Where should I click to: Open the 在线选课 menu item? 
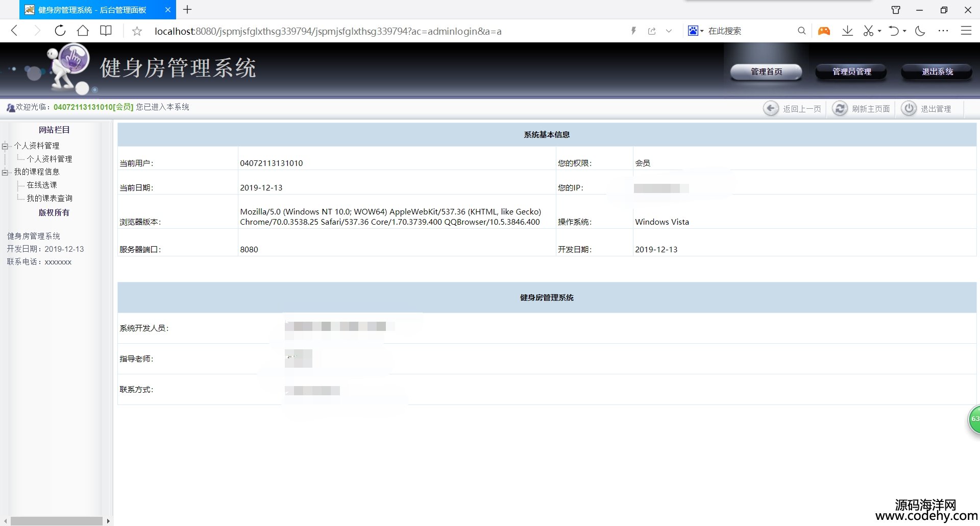pos(42,185)
